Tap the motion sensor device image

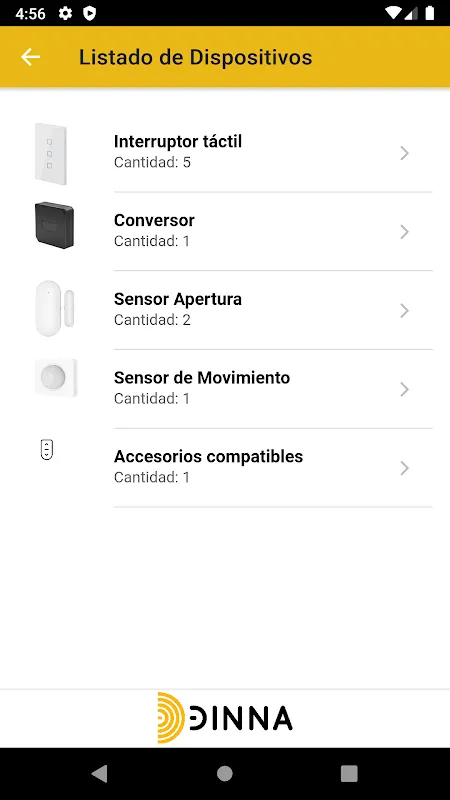pos(56,378)
